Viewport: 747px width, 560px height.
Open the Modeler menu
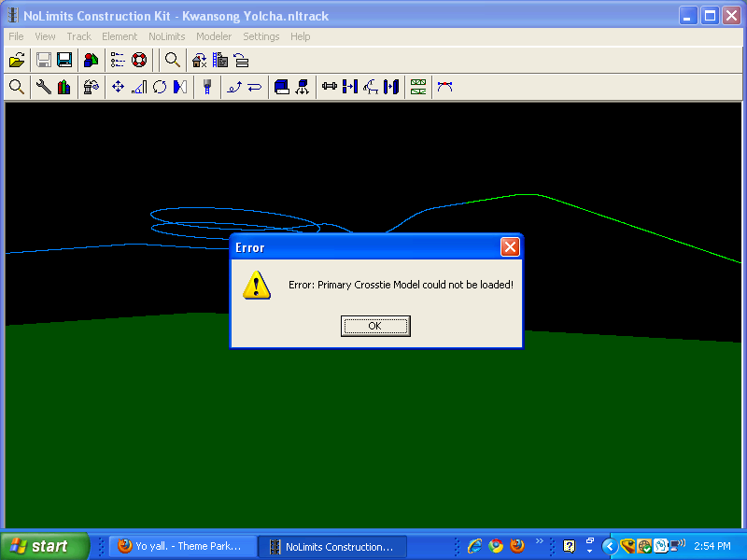coord(214,36)
